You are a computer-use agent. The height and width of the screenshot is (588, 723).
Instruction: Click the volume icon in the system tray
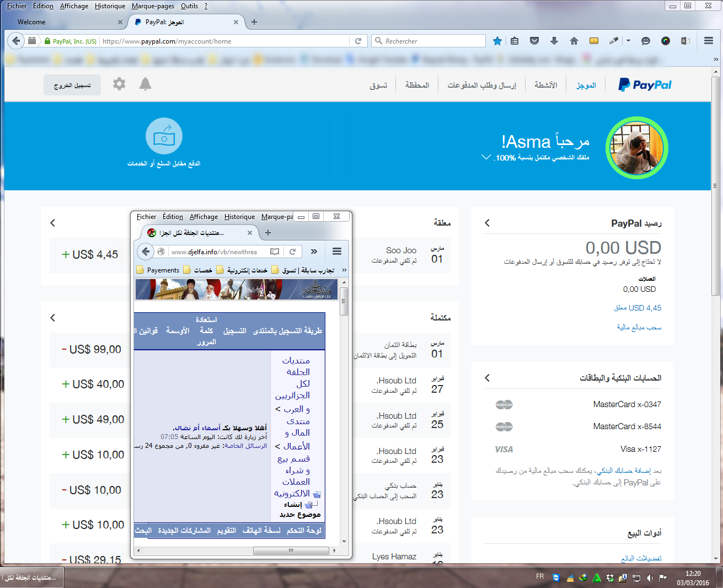pos(650,578)
